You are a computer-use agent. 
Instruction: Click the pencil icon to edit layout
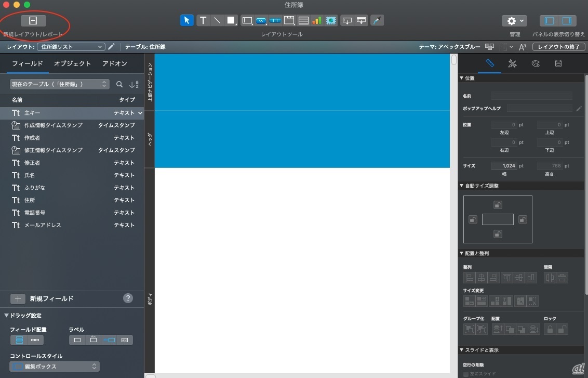point(111,47)
